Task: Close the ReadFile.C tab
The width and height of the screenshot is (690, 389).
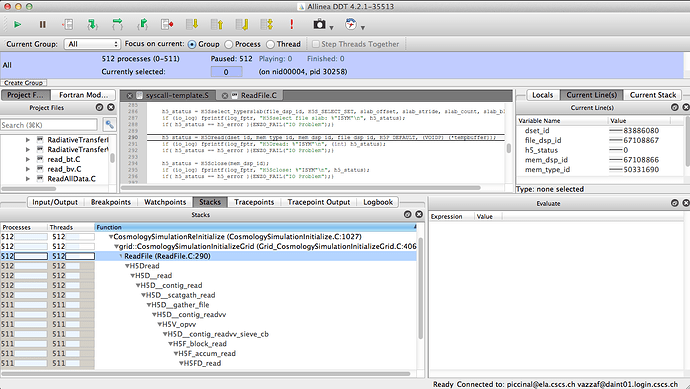Action: [x=225, y=95]
